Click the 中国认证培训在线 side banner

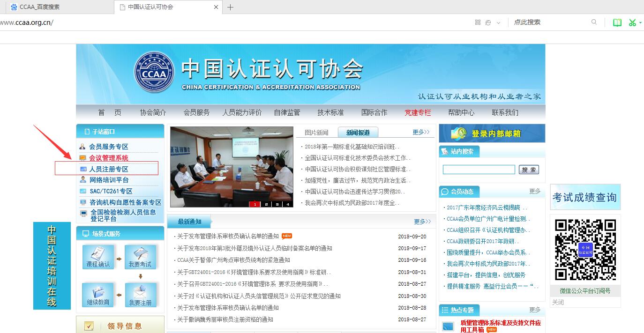[x=52, y=266]
